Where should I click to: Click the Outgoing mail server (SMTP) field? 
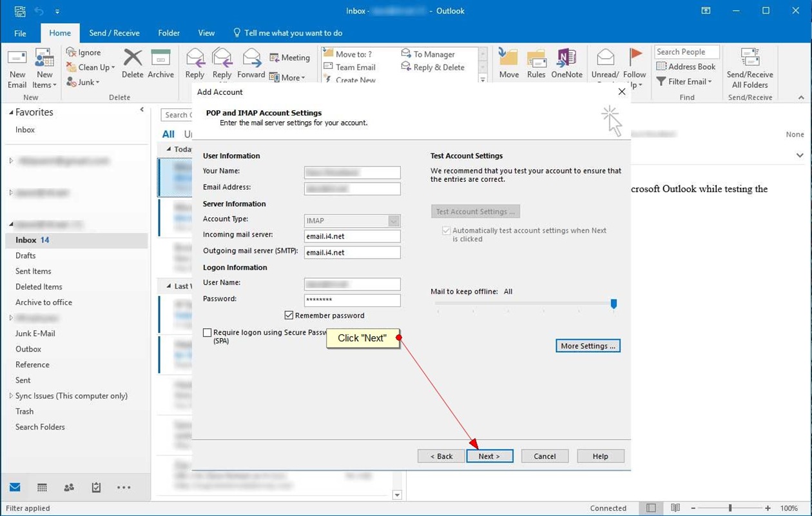(353, 252)
